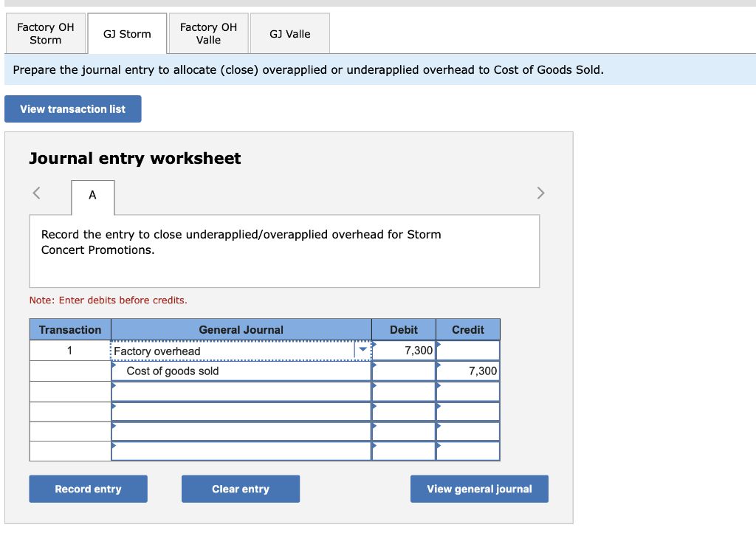The image size is (756, 536).
Task: Click the marker icon in the Credit cell showing 7,300
Action: (439, 366)
